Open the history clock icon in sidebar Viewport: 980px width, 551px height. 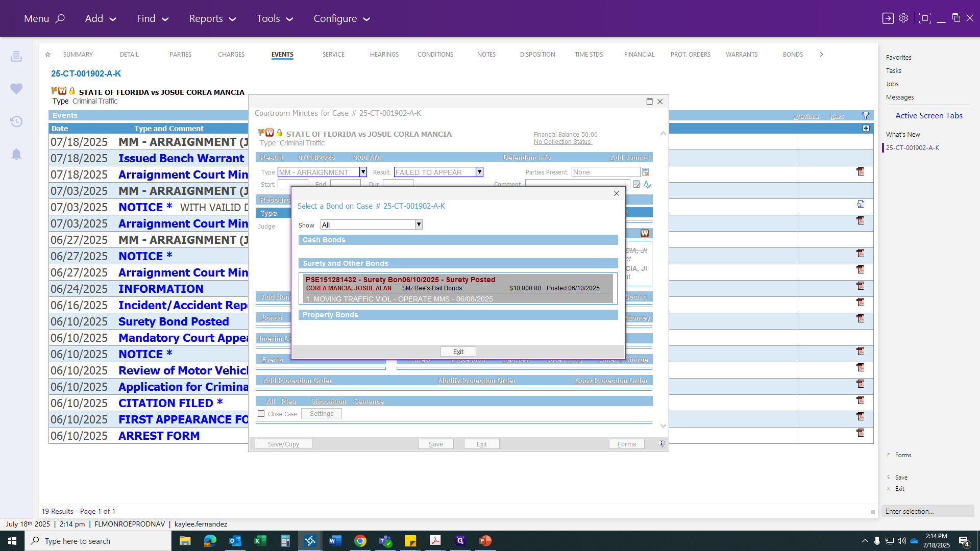pos(16,121)
